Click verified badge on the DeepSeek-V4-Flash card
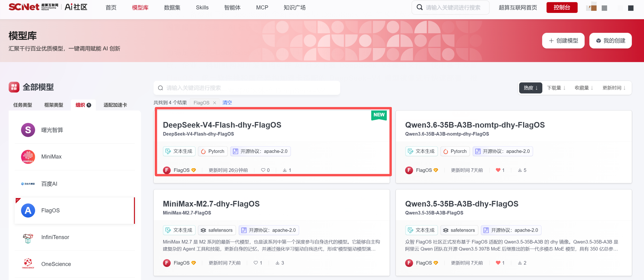Viewport: 644px width, 280px height. [x=193, y=170]
